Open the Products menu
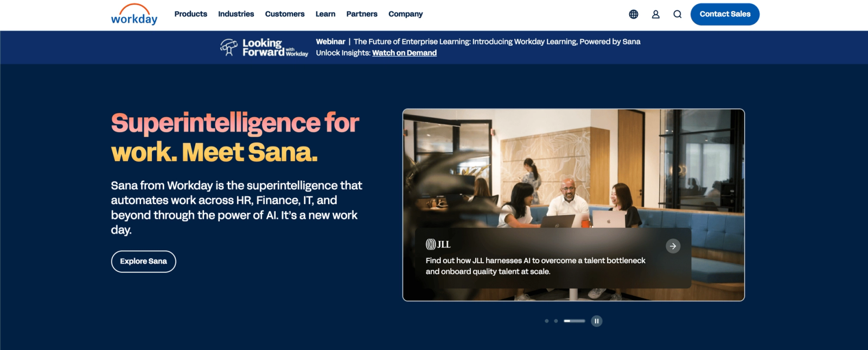Image resolution: width=868 pixels, height=350 pixels. [190, 14]
